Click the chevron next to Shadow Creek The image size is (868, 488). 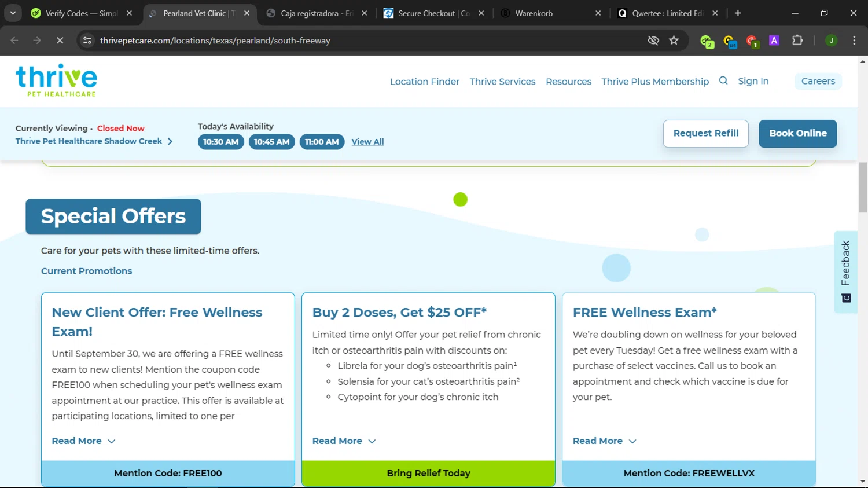tap(170, 141)
